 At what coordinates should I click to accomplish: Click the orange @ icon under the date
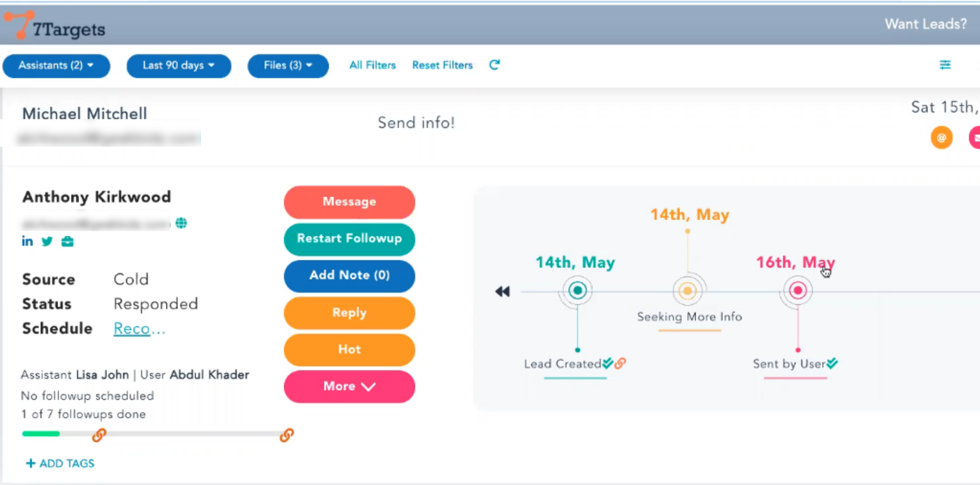[941, 138]
